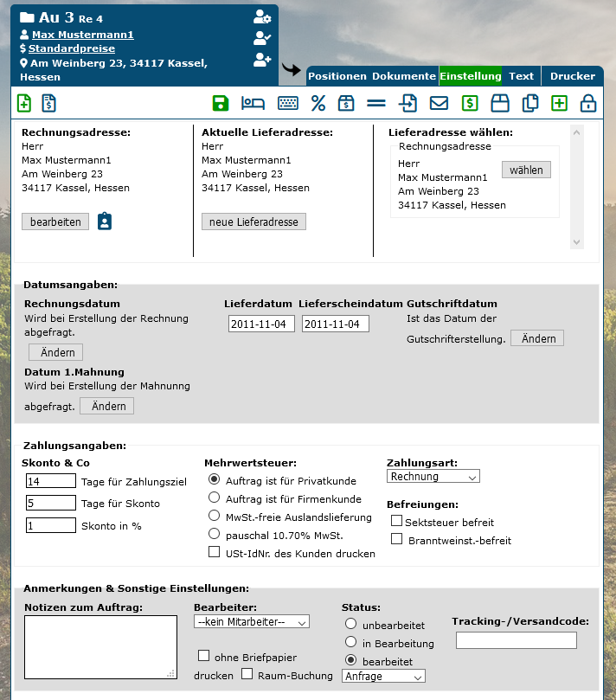Click the Tracking-/Versandcode input field

click(x=516, y=640)
